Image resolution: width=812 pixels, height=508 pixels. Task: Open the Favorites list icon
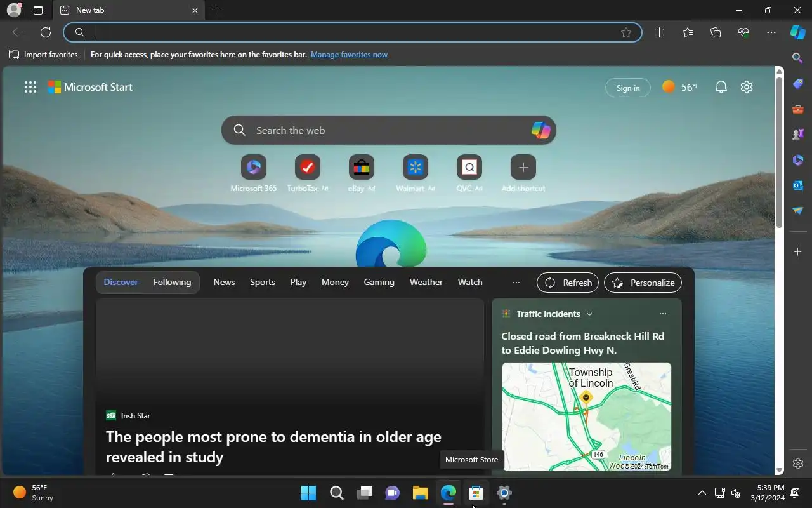pos(688,32)
